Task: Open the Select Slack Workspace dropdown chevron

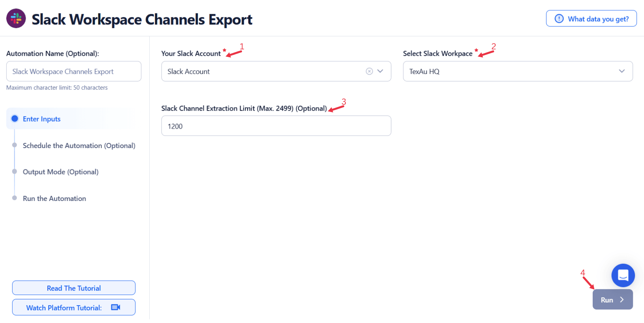Action: 622,71
